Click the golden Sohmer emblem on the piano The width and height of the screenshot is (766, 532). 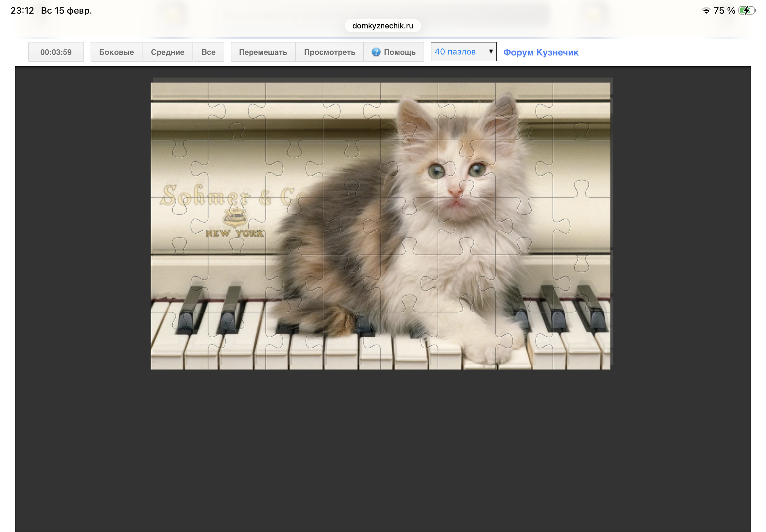point(234,218)
